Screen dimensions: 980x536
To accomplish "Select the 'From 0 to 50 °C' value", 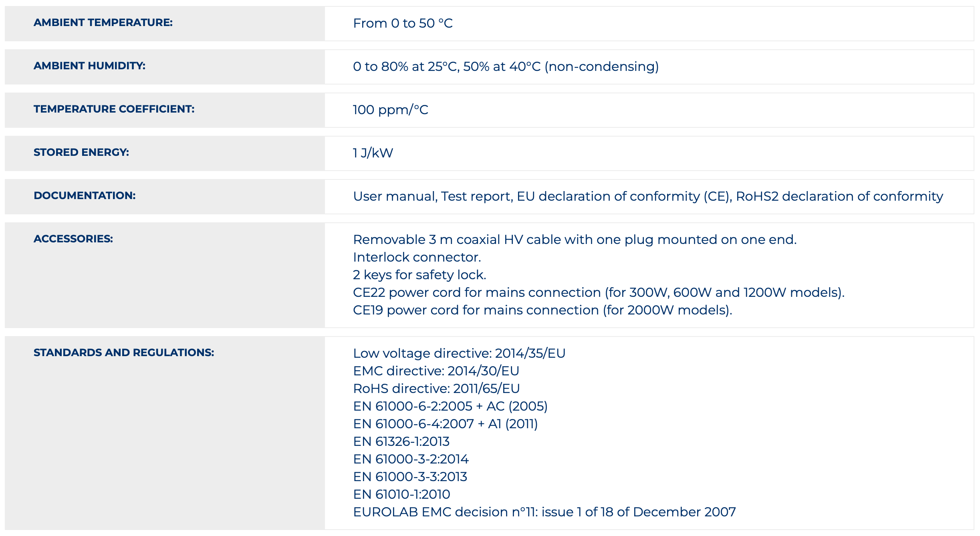I will click(x=403, y=23).
